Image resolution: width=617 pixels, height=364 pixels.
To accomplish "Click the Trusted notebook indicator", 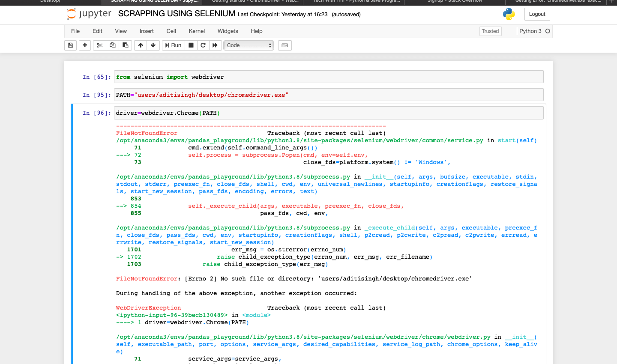I will [490, 31].
